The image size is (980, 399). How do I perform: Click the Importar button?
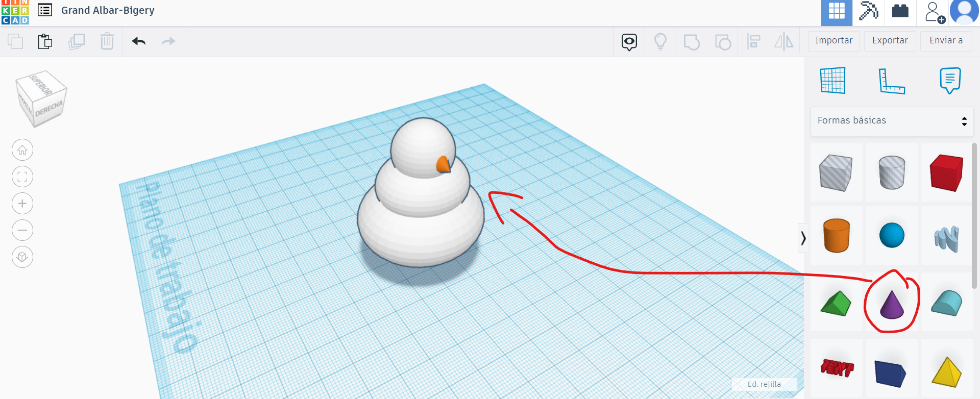(834, 41)
